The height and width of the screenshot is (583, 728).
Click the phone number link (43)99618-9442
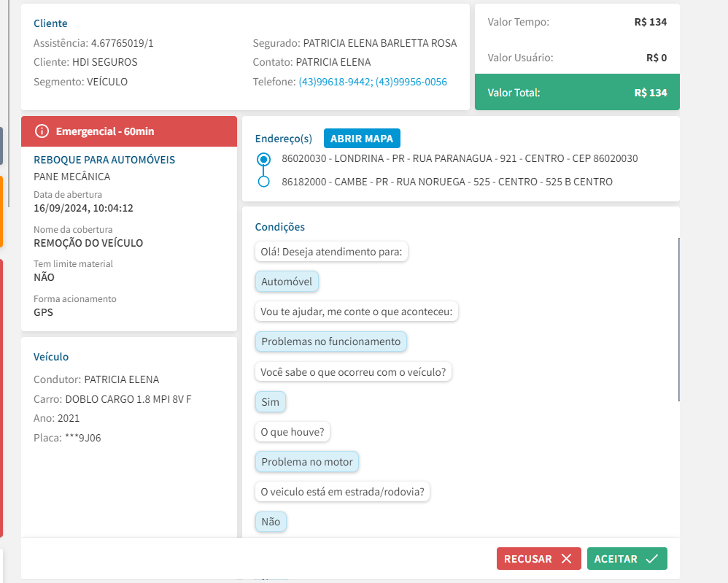335,82
